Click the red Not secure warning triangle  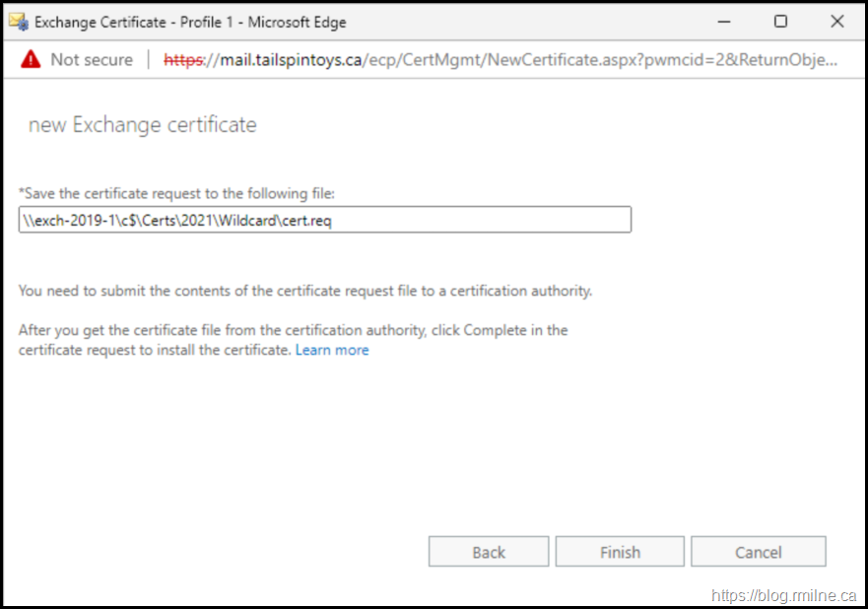[30, 60]
